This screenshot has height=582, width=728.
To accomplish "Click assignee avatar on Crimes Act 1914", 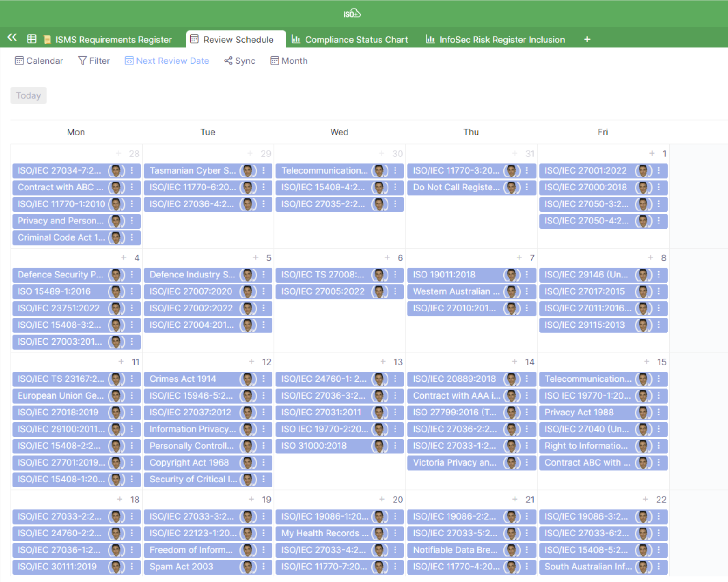I will pos(248,379).
